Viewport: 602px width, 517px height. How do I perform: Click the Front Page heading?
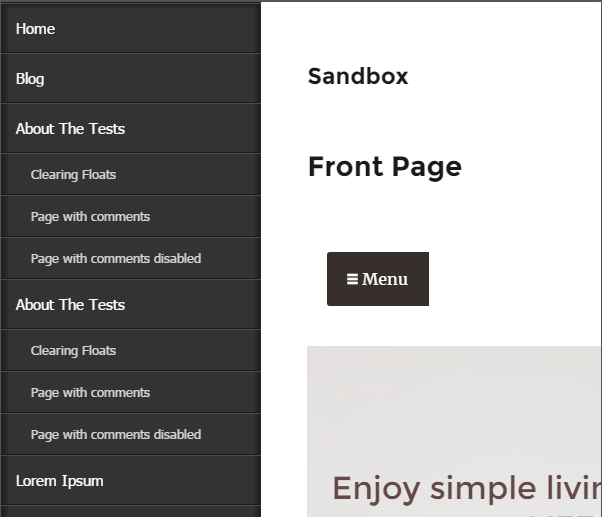(x=385, y=167)
